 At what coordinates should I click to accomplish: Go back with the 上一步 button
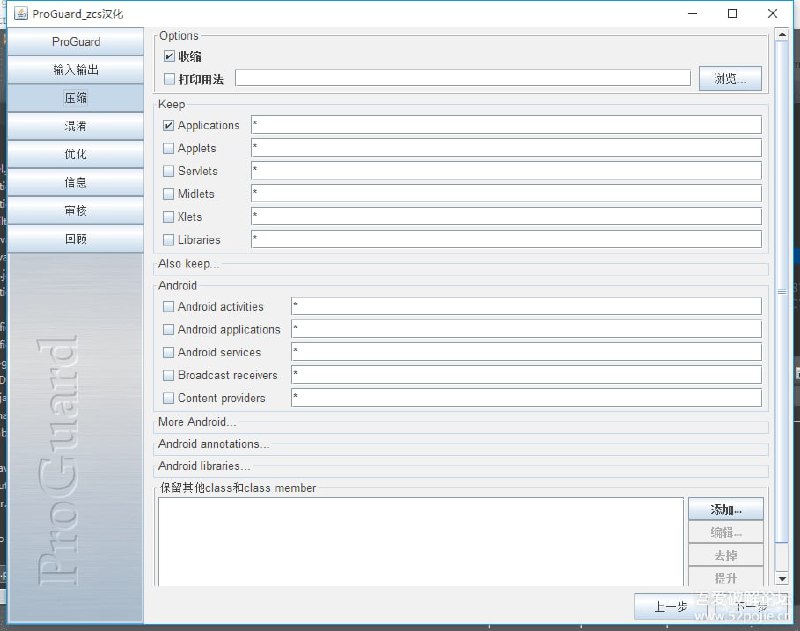671,607
